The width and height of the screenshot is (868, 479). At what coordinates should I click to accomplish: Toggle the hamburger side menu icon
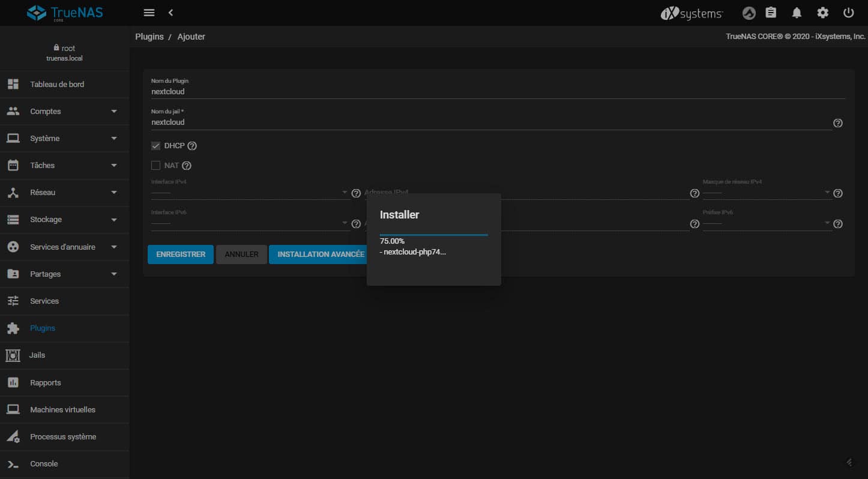coord(149,13)
